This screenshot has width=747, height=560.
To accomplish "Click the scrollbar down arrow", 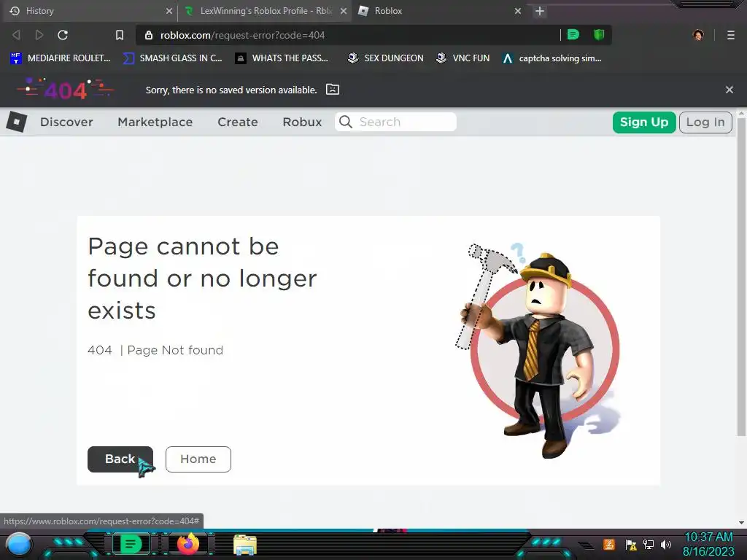I will pos(741,523).
